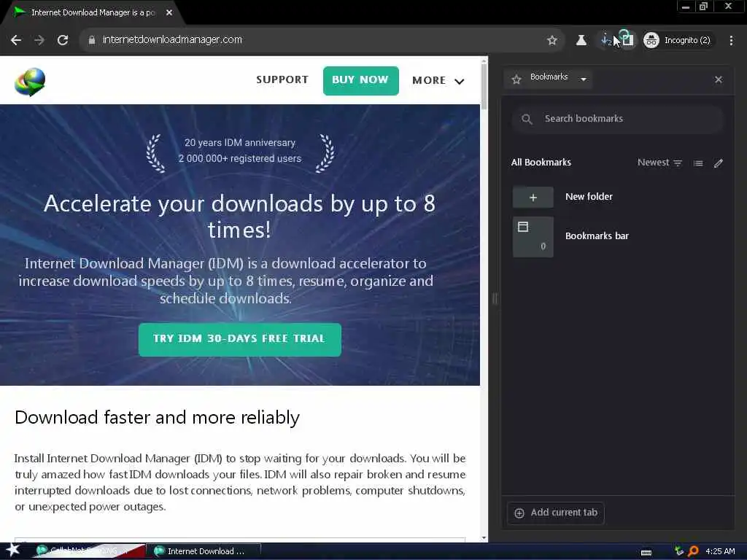Select the Internet Download Manager tab
This screenshot has width=747, height=560.
[x=93, y=12]
